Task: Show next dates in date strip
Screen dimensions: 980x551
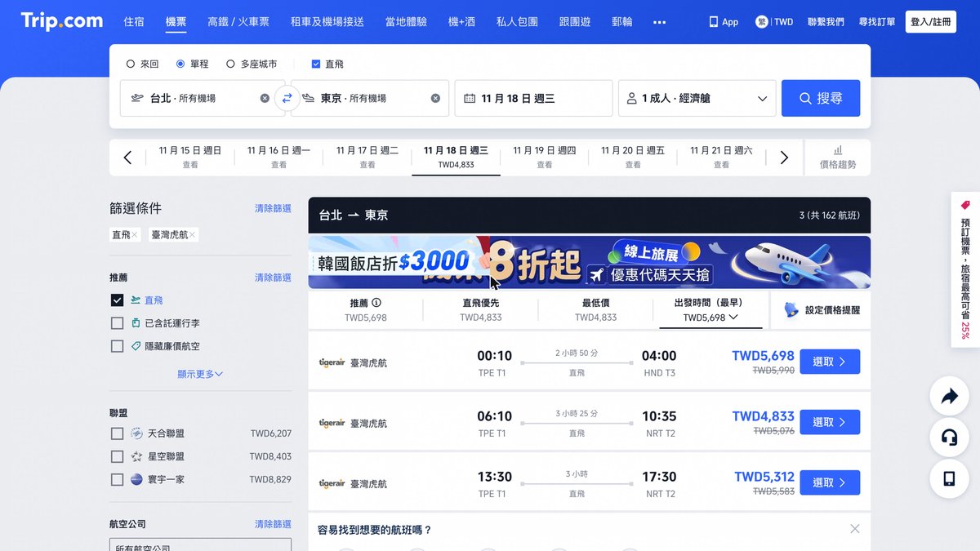Action: 784,158
